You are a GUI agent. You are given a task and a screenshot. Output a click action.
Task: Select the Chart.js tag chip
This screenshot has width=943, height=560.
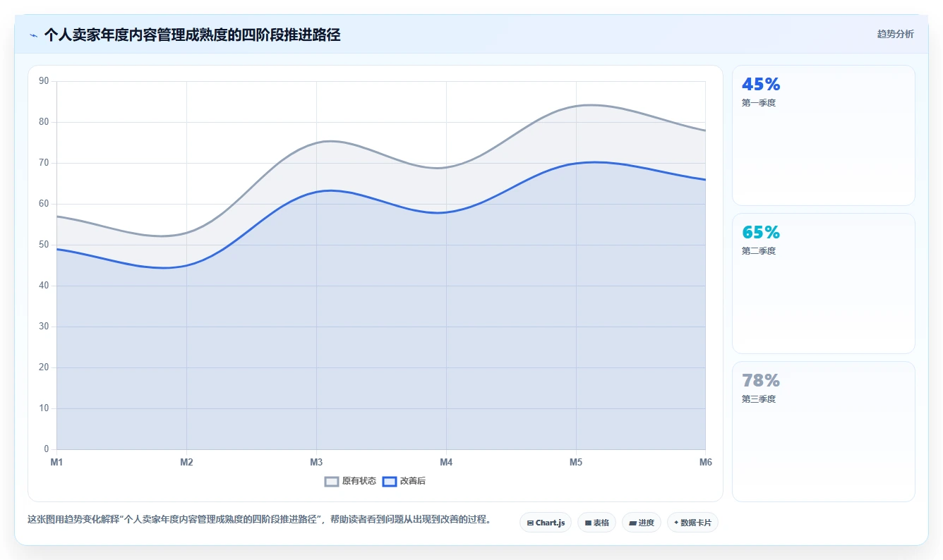(x=546, y=523)
